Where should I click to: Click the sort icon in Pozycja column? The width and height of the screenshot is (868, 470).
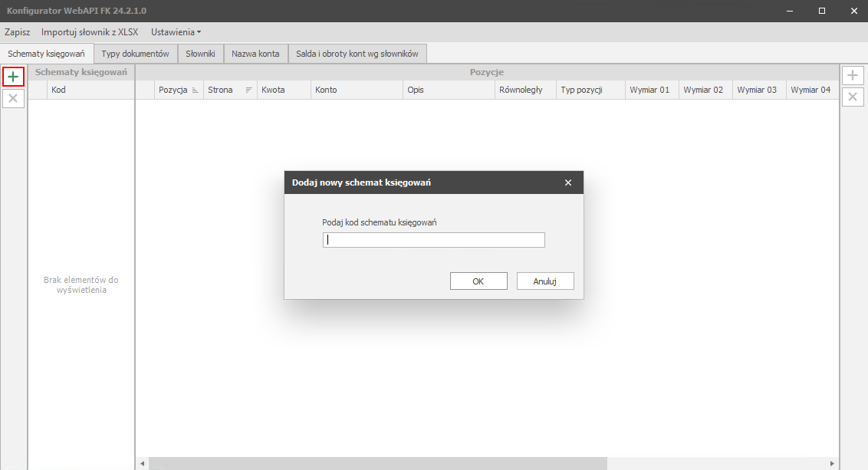point(196,90)
